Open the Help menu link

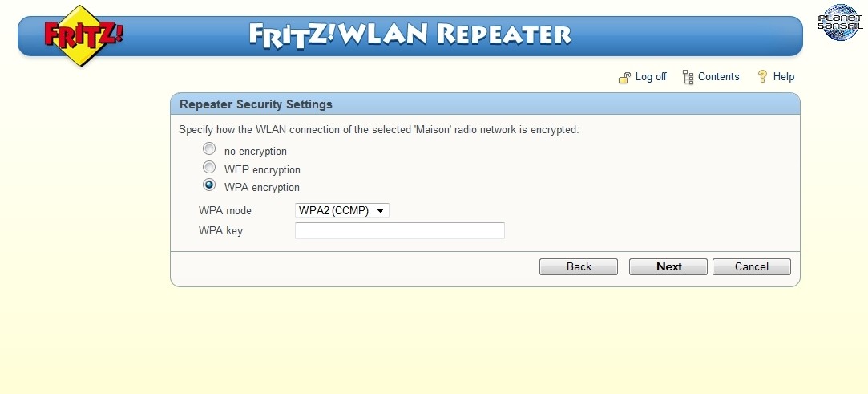pyautogui.click(x=784, y=77)
